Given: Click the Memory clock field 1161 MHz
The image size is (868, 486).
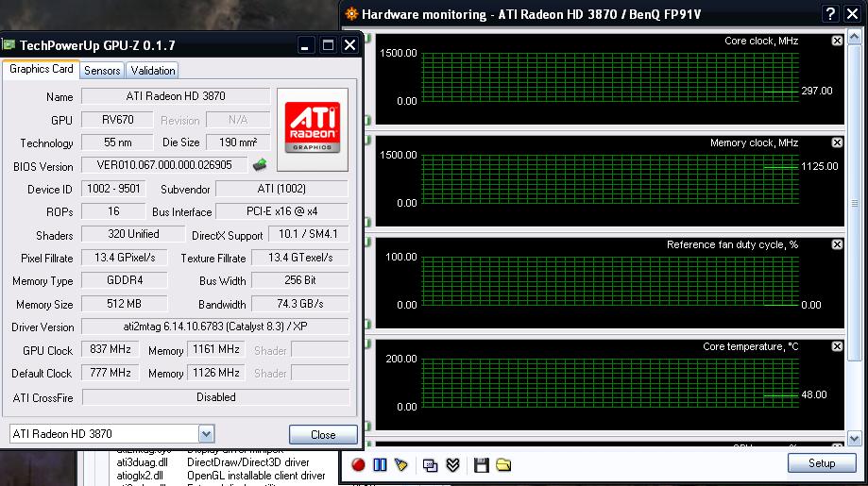Looking at the screenshot, I should pyautogui.click(x=216, y=349).
